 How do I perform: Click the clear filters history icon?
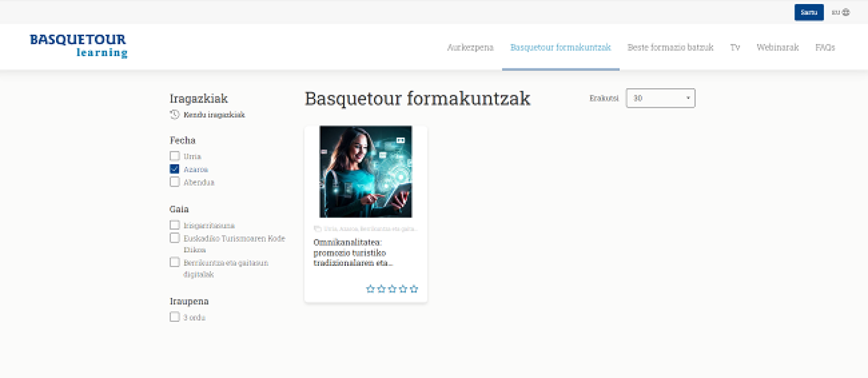tap(175, 115)
